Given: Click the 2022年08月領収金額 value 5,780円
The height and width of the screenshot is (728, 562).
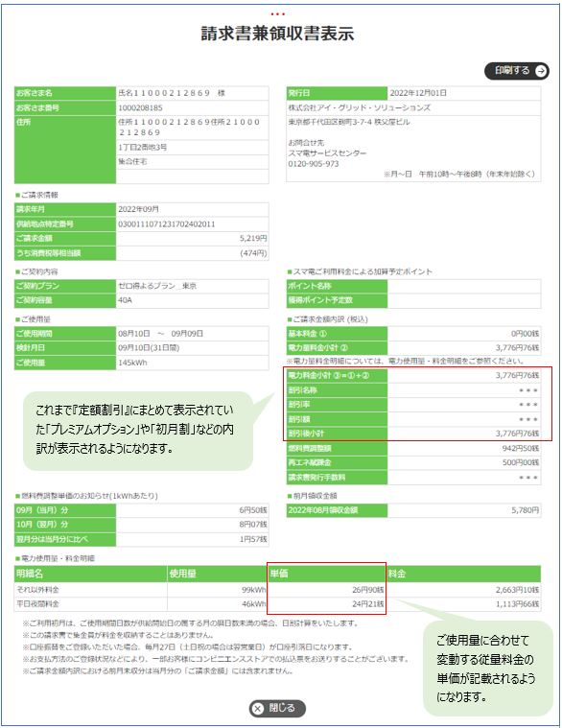Looking at the screenshot, I should (x=526, y=509).
